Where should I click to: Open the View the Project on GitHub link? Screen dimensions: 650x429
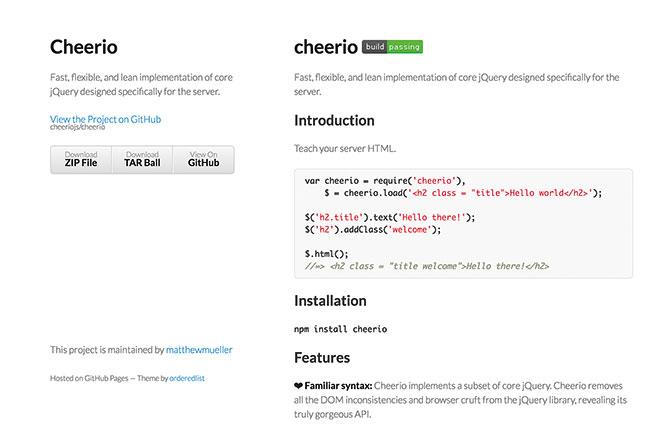(x=105, y=119)
